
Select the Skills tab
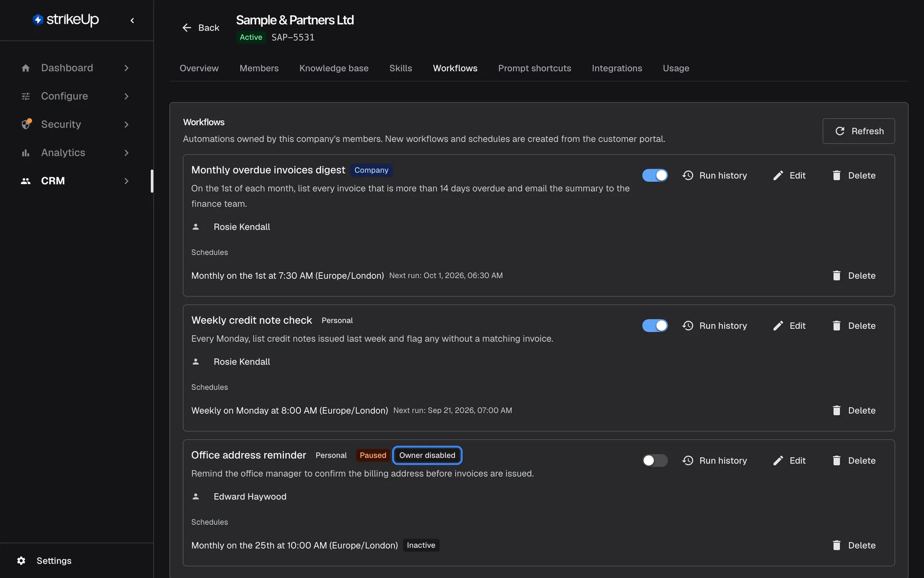tap(400, 68)
